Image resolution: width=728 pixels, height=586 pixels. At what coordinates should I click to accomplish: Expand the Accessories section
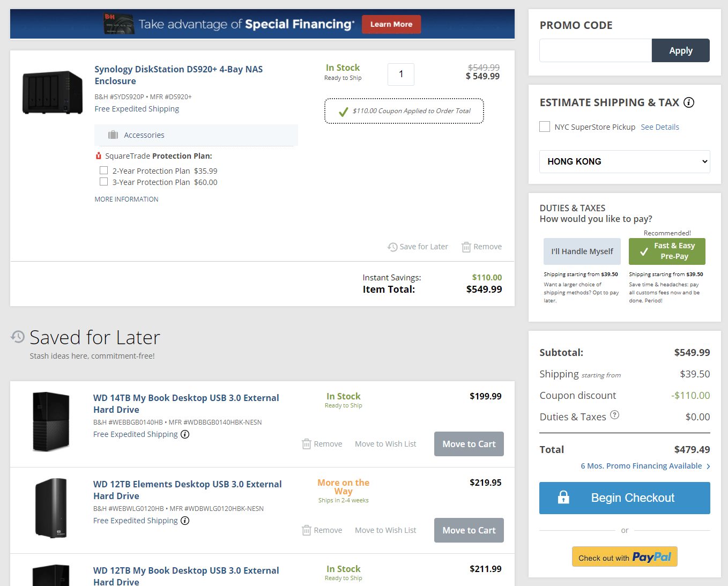click(x=196, y=135)
